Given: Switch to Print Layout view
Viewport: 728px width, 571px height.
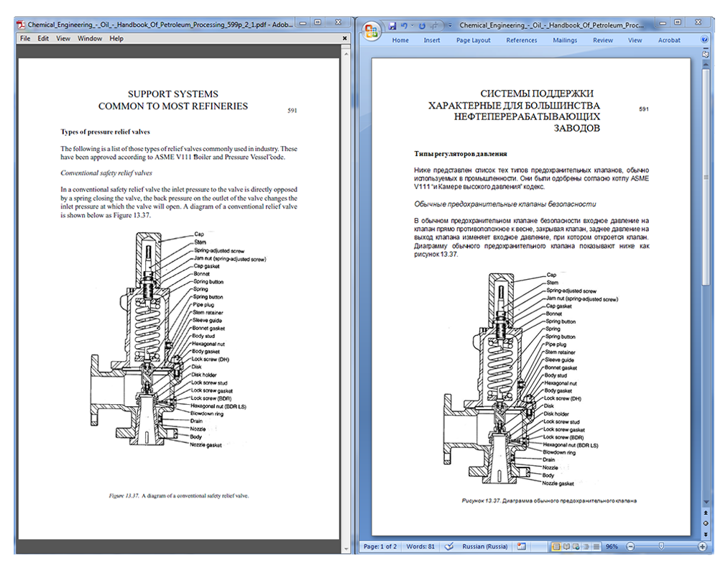Looking at the screenshot, I should pos(556,547).
